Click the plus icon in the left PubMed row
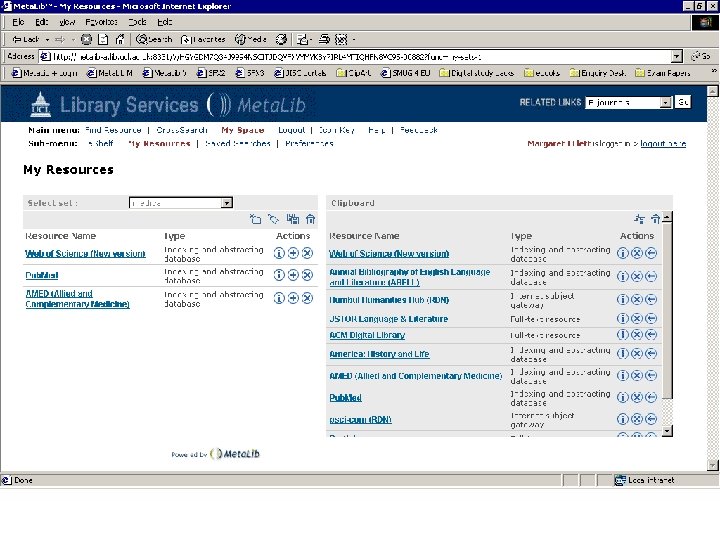Screen dimensions: 720x540 [293, 275]
